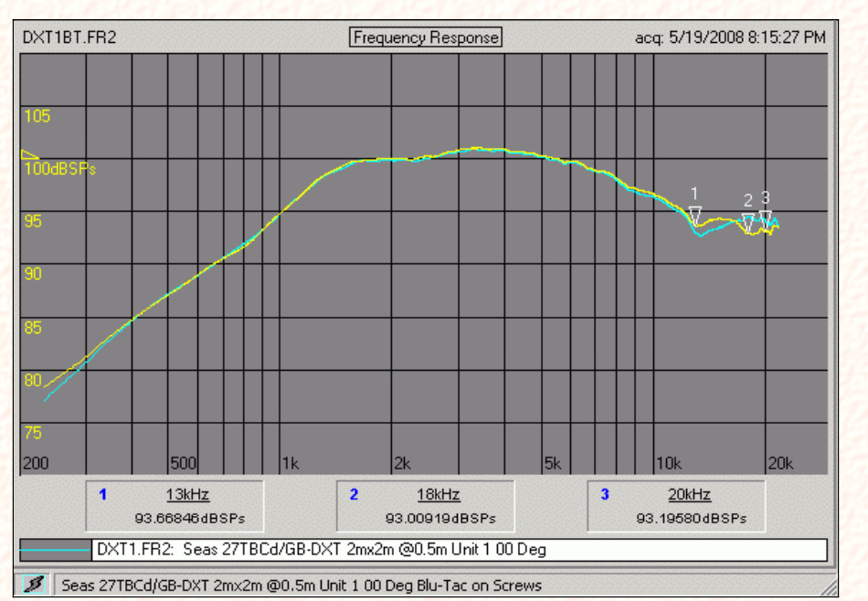Click the icon at status bar left
The height and width of the screenshot is (601, 868).
(34, 585)
